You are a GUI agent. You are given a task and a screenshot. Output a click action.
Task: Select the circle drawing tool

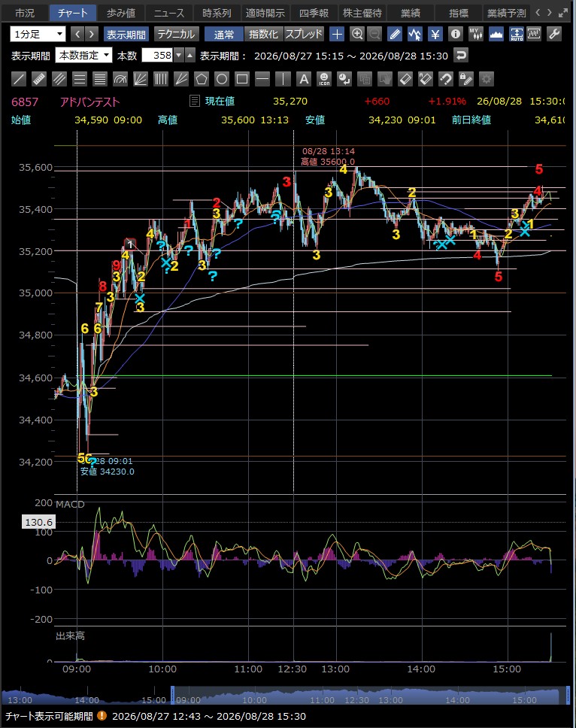click(222, 79)
